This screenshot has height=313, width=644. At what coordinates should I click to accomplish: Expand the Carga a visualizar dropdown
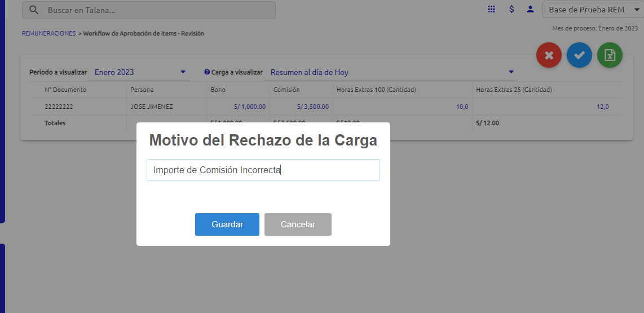511,72
